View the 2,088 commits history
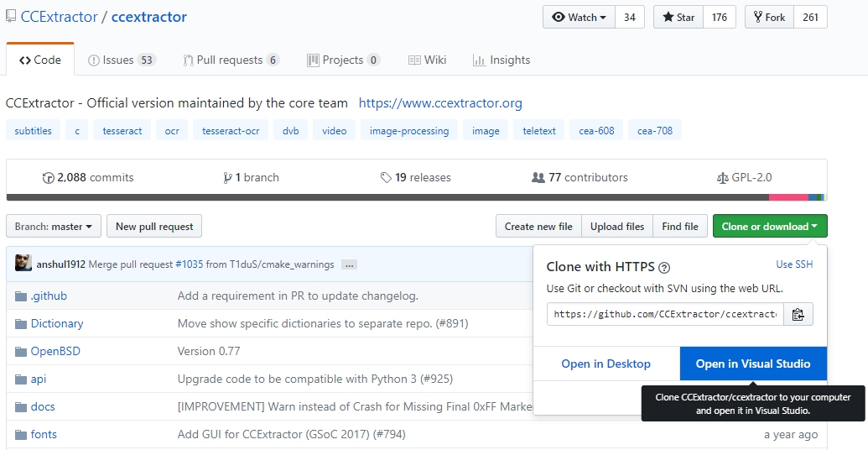 click(88, 177)
